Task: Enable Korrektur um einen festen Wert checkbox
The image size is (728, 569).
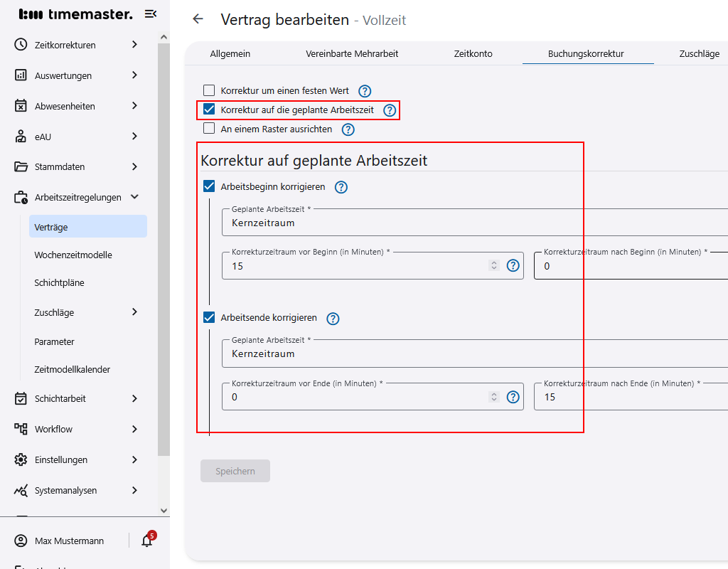Action: click(x=209, y=91)
